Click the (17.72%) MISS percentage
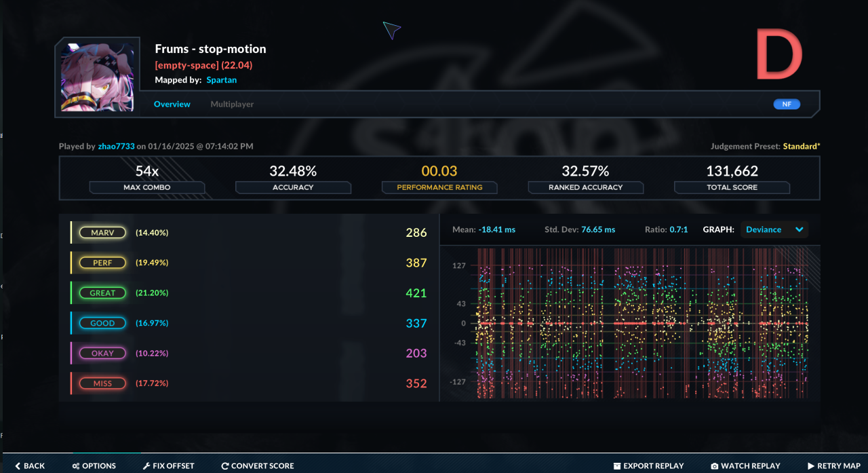The image size is (868, 473). pos(152,383)
